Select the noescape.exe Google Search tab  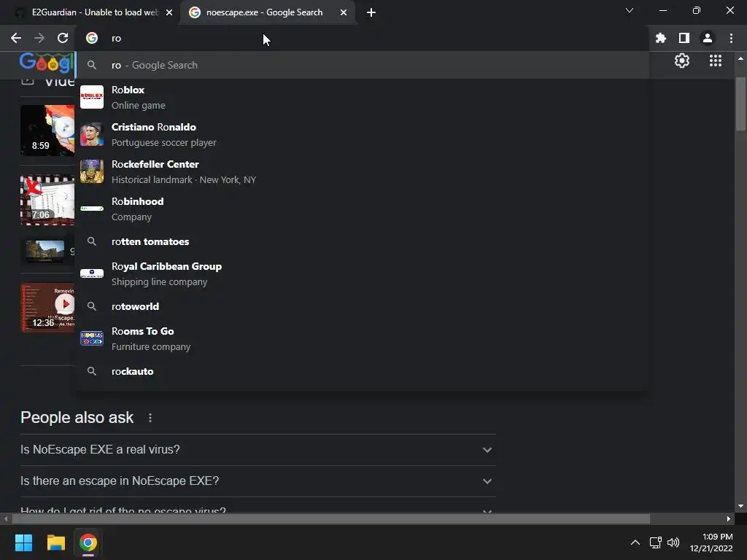(x=269, y=13)
